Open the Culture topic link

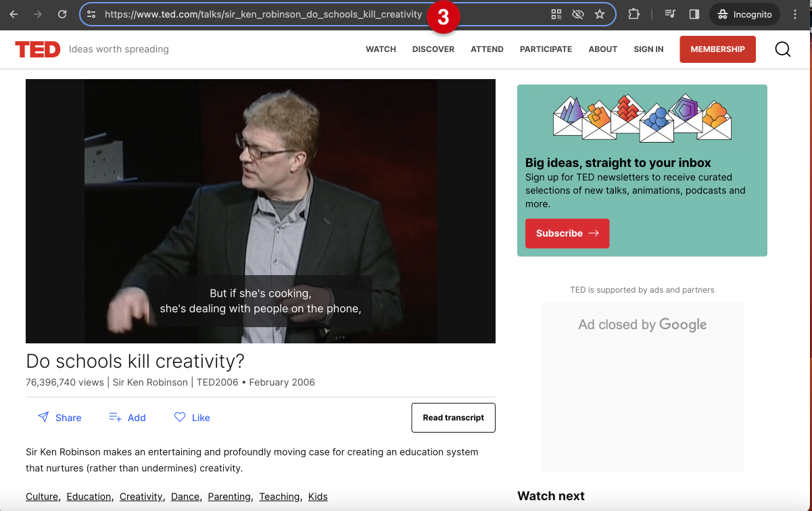42,497
